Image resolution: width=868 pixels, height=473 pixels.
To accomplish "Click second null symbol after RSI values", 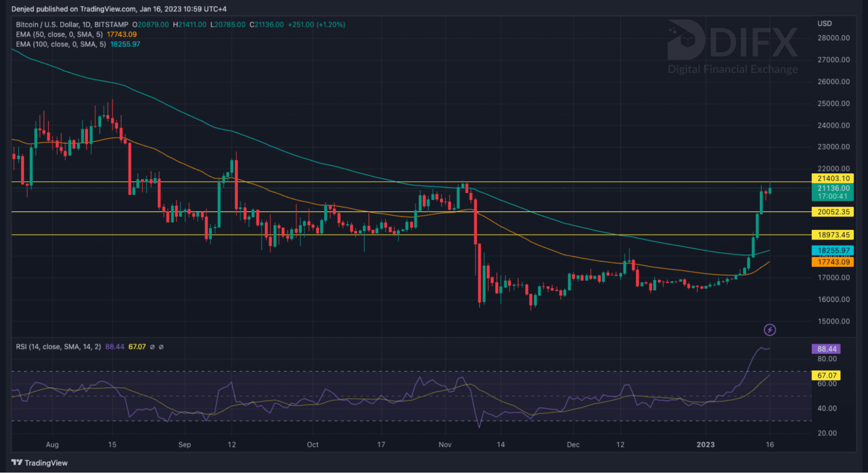I will (x=161, y=347).
